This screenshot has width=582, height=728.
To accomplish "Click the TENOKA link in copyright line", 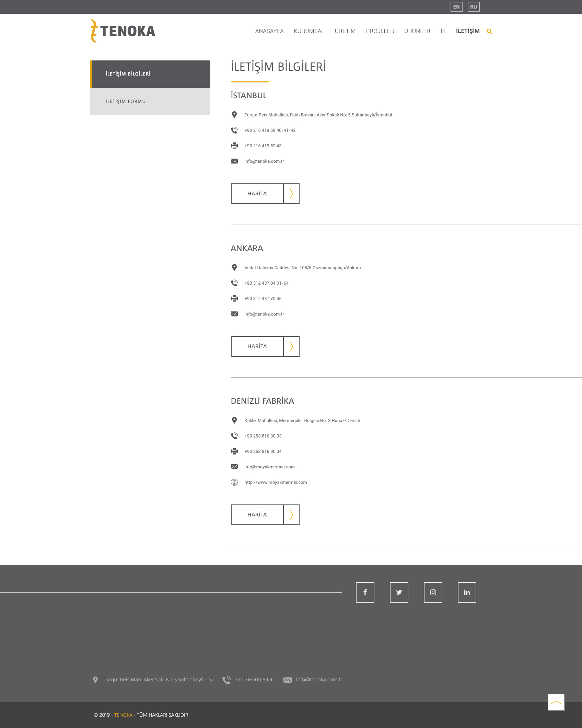I will pyautogui.click(x=123, y=715).
